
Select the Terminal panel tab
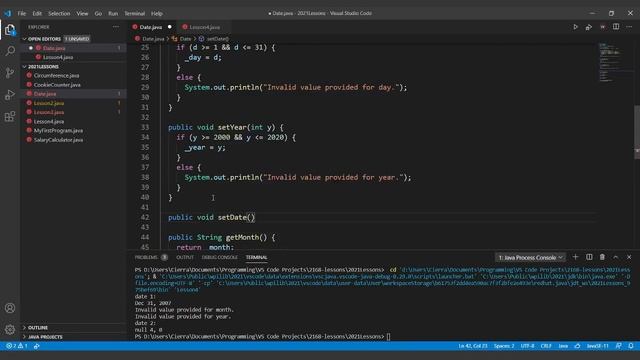click(256, 257)
